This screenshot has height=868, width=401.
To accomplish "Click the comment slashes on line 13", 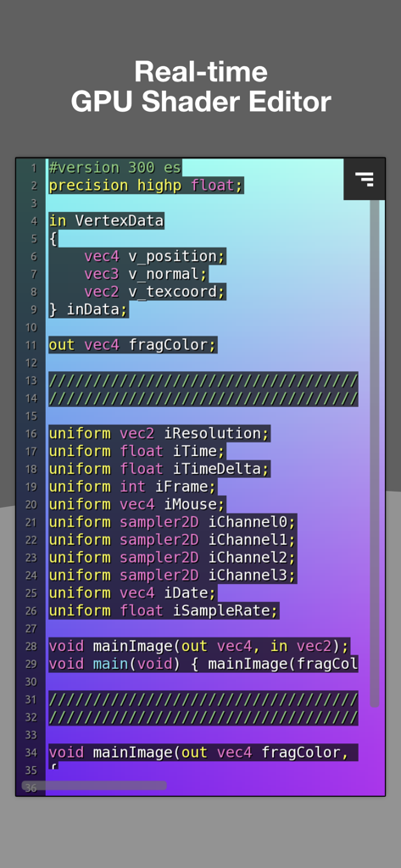I will [x=203, y=381].
